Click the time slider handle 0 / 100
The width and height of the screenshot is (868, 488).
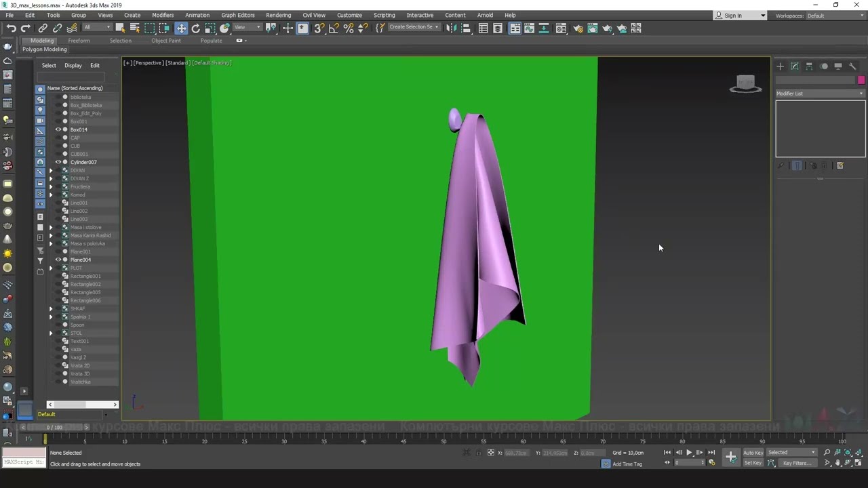(x=54, y=427)
